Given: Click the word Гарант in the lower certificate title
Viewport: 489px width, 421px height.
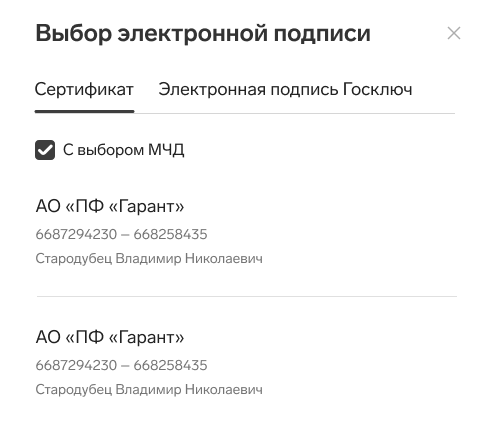Looking at the screenshot, I should 146,337.
